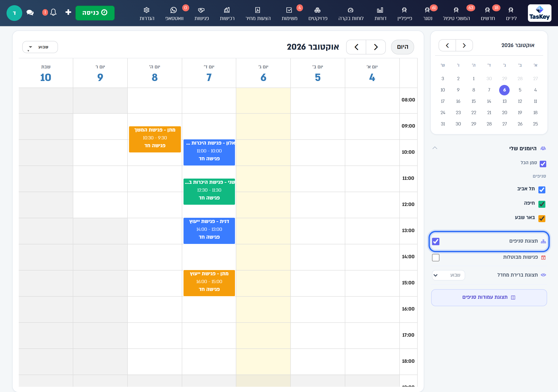Go to next month in mini calendar

[x=447, y=46]
